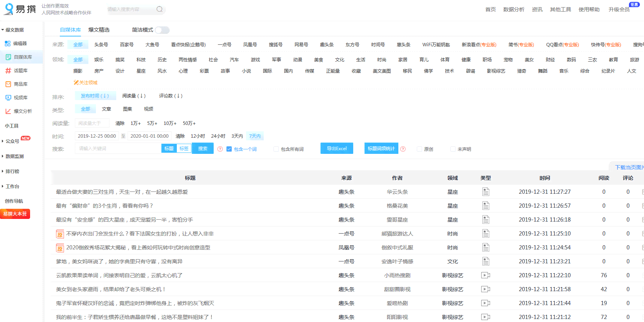Expand 工作台 sidebar section
This screenshot has height=322, width=644.
pyautogui.click(x=11, y=187)
